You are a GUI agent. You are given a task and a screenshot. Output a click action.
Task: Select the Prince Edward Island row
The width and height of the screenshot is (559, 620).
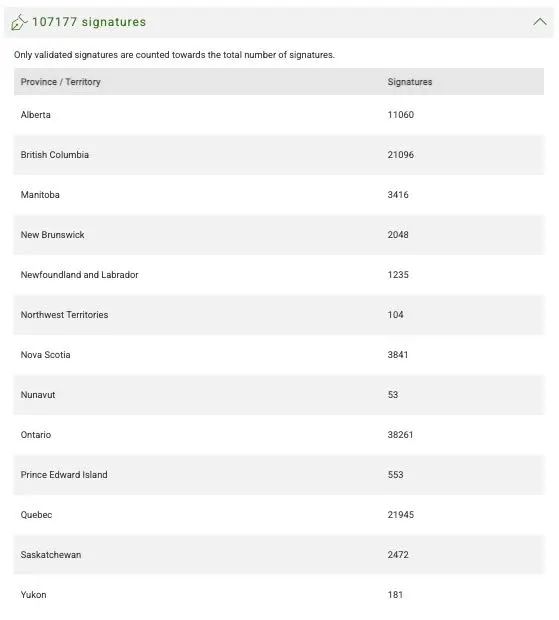coord(279,474)
